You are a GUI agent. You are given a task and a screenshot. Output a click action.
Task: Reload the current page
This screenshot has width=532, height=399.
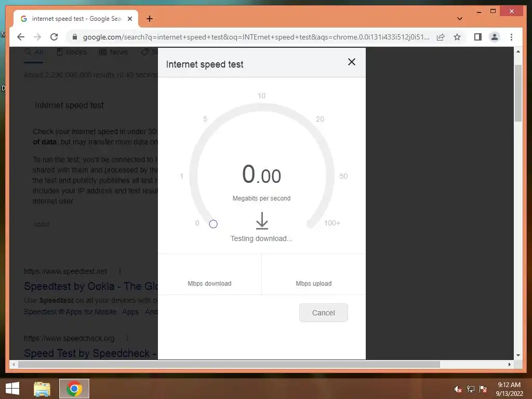point(54,37)
